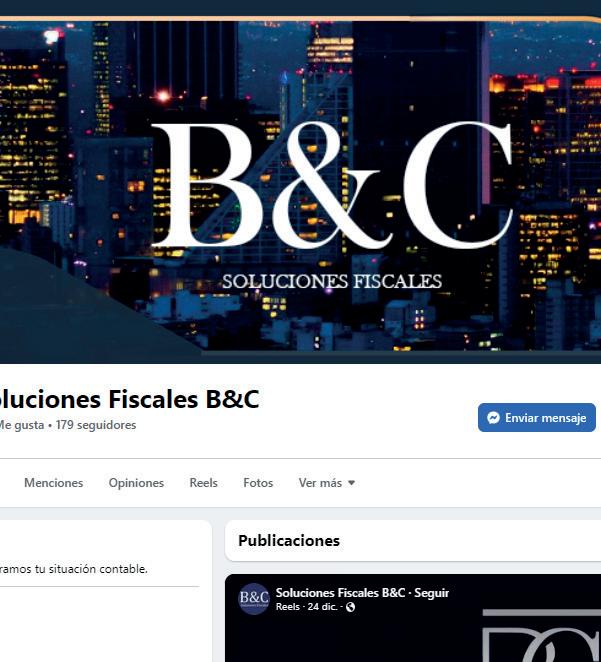Expand the Ver más dropdown
This screenshot has height=662, width=601.
point(327,483)
